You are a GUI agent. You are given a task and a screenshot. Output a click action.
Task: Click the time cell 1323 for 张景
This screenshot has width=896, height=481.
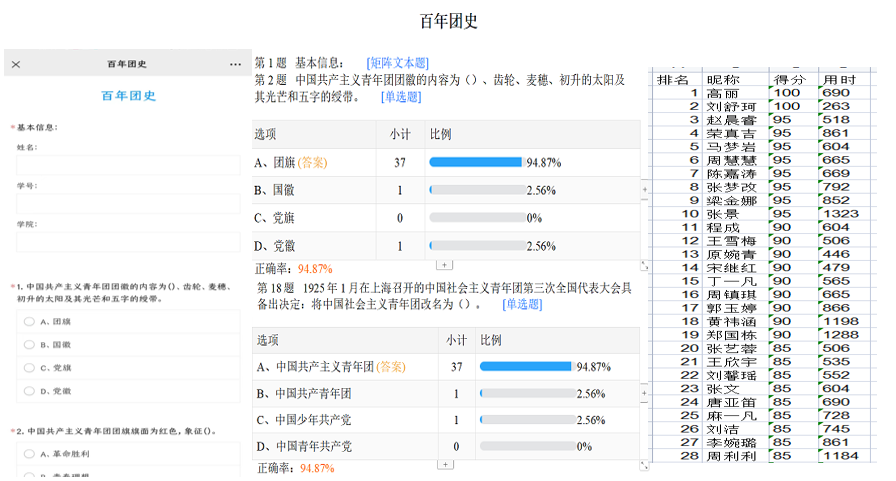click(845, 214)
